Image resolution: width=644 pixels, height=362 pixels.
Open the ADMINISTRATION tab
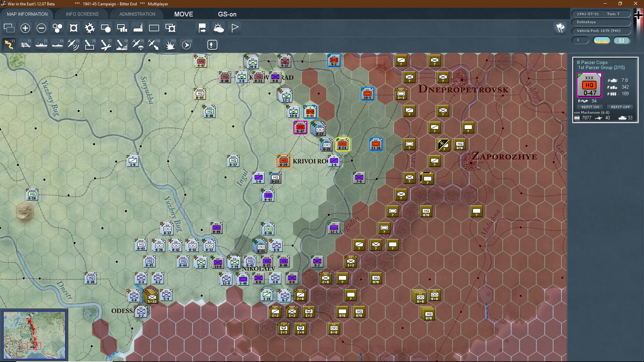point(137,14)
